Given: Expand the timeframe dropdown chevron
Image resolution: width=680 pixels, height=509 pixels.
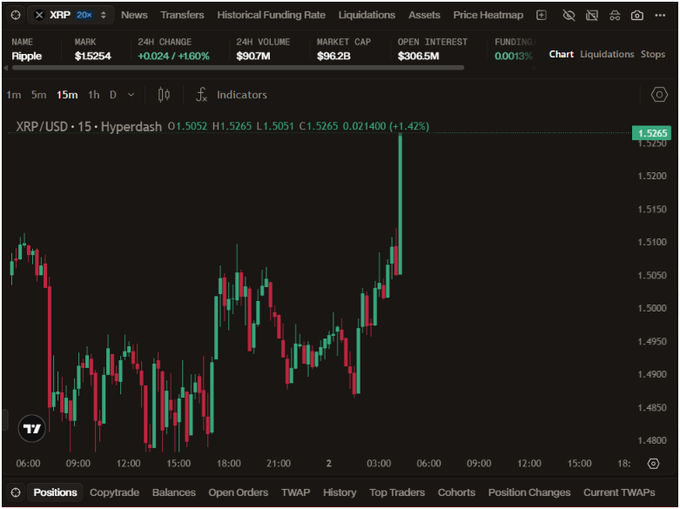Looking at the screenshot, I should 131,95.
